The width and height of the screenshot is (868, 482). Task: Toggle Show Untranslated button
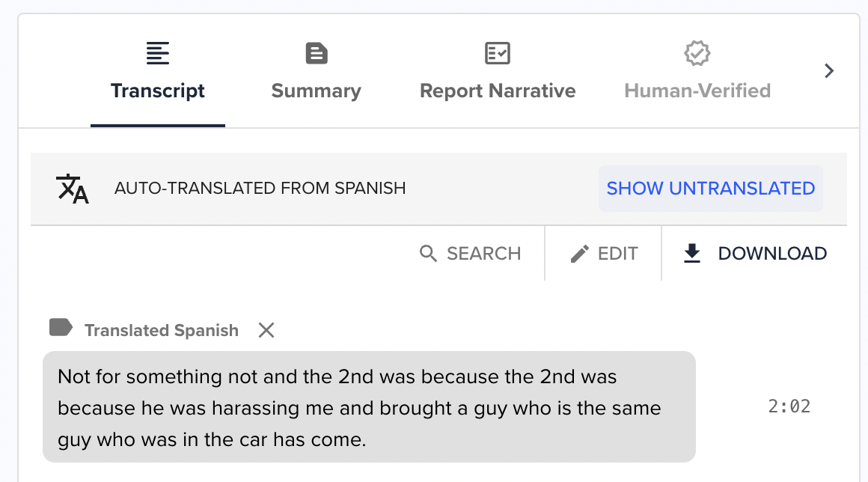(710, 188)
